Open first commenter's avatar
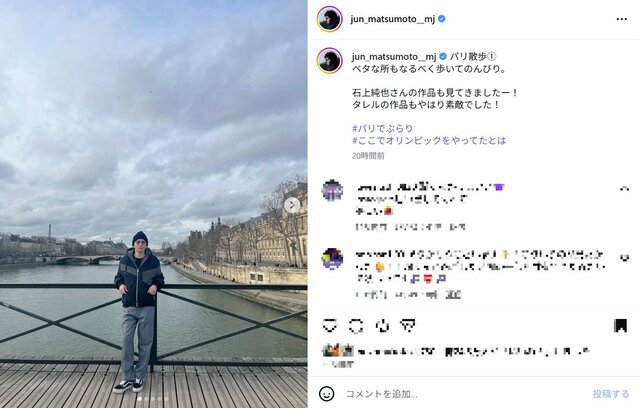The width and height of the screenshot is (640, 408). (x=332, y=190)
